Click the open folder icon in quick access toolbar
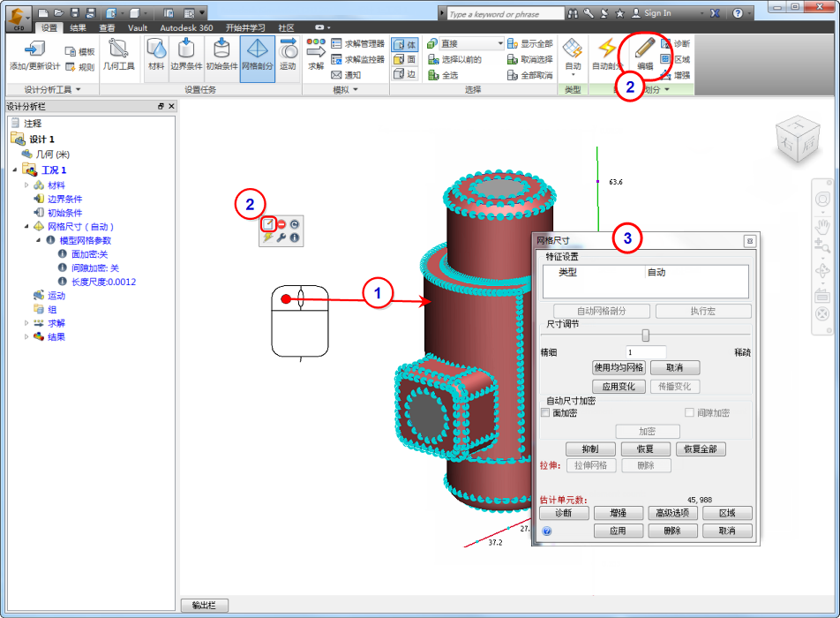This screenshot has width=840, height=618. pos(59,13)
